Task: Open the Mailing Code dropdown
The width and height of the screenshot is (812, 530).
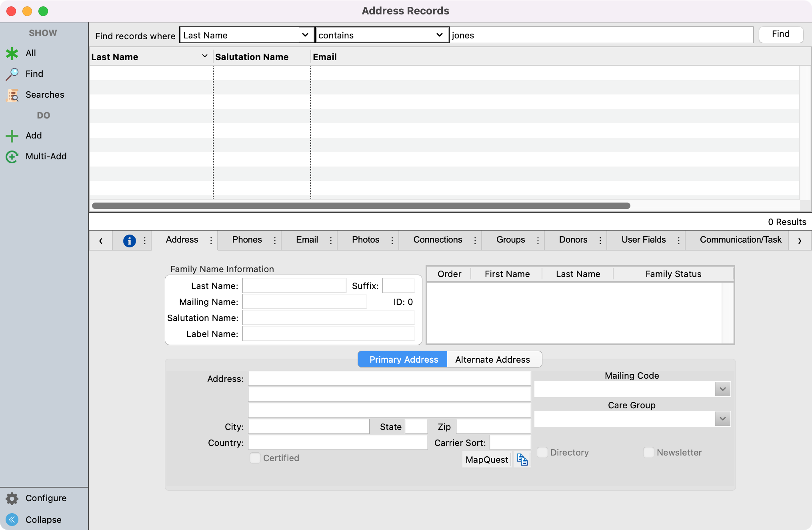Action: coord(722,389)
